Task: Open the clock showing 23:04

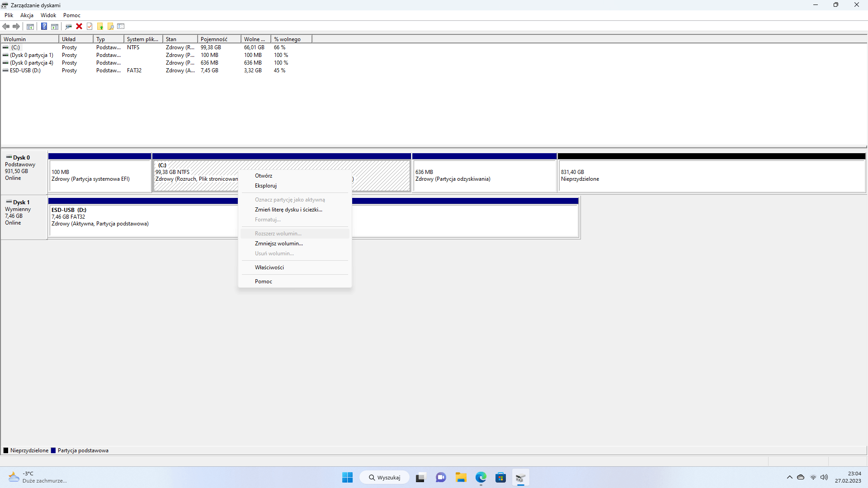Action: [x=848, y=478]
